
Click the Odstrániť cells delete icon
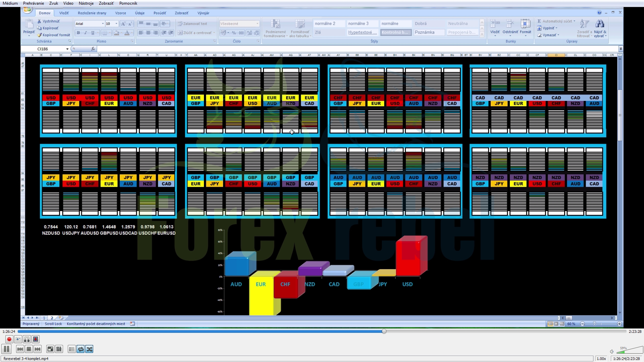510,24
